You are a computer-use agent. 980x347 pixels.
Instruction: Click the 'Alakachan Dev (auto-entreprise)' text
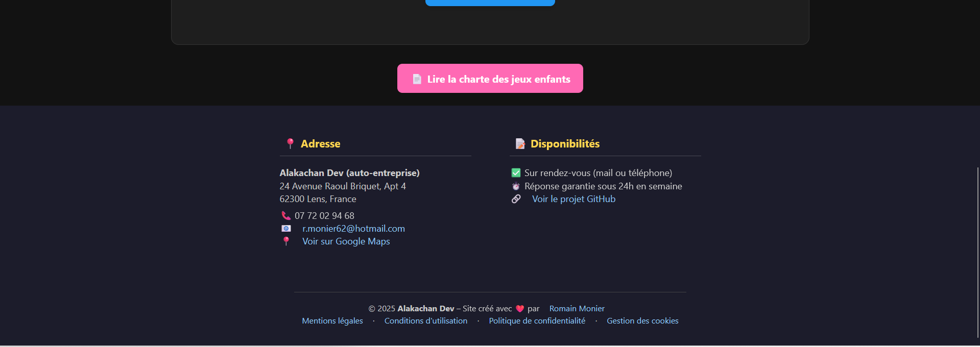pos(349,173)
